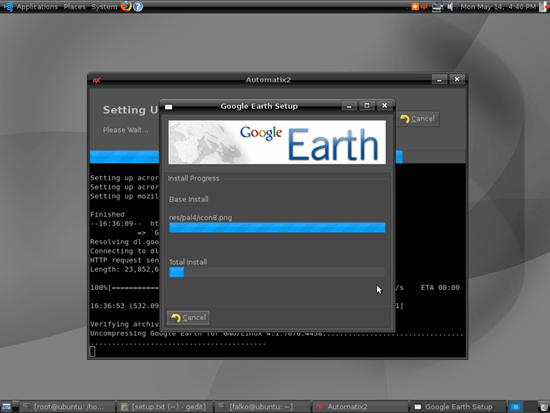
Task: Click the Automatix2 title bar icon
Action: point(96,80)
